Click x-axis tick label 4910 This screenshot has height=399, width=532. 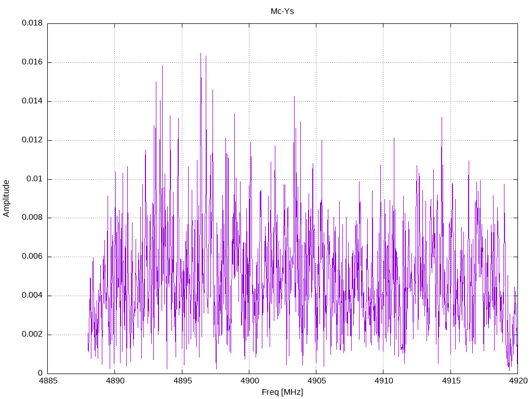[384, 381]
